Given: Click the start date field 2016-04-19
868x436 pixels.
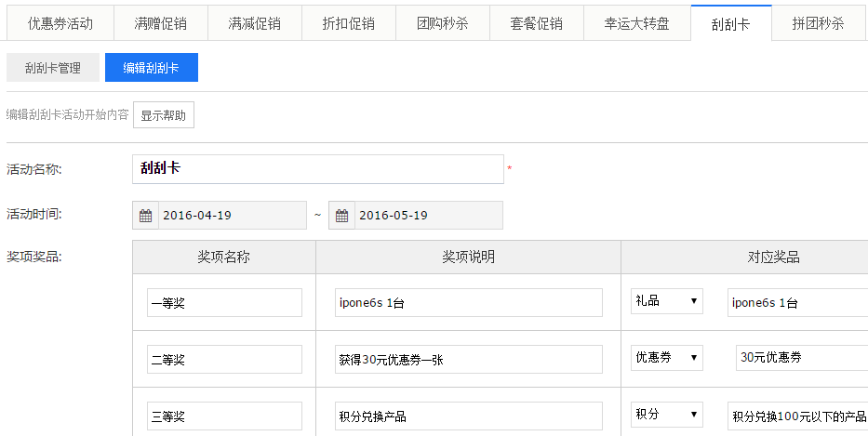Looking at the screenshot, I should click(x=232, y=216).
